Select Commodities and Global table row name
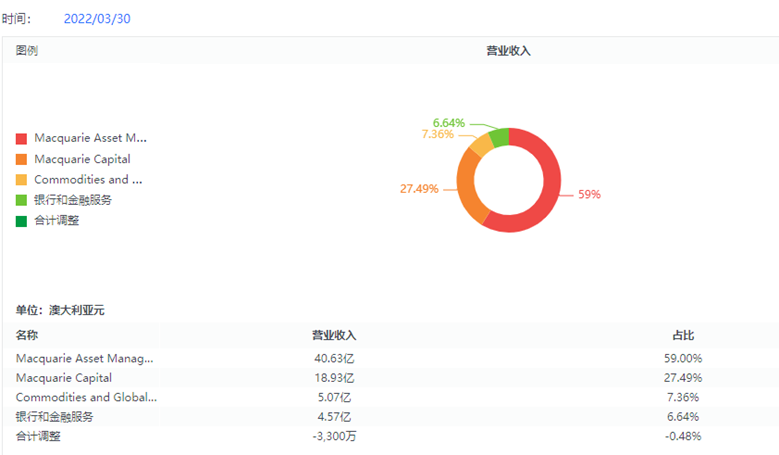Image resolution: width=779 pixels, height=455 pixels. [86, 397]
